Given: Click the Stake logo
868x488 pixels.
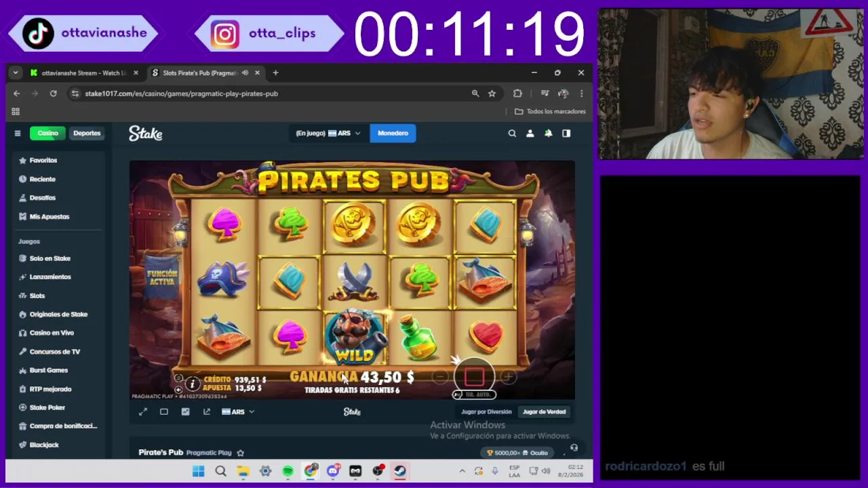Looking at the screenshot, I should click(145, 134).
